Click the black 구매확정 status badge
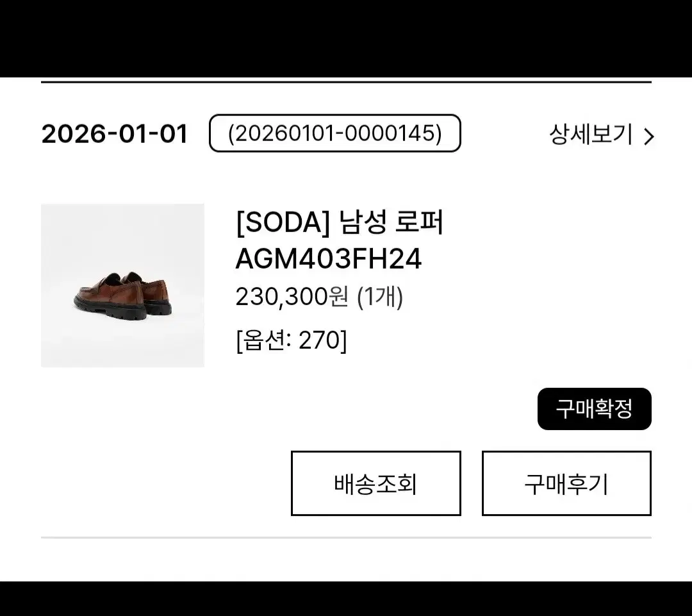Viewport: 692px width, 616px height. coord(594,408)
